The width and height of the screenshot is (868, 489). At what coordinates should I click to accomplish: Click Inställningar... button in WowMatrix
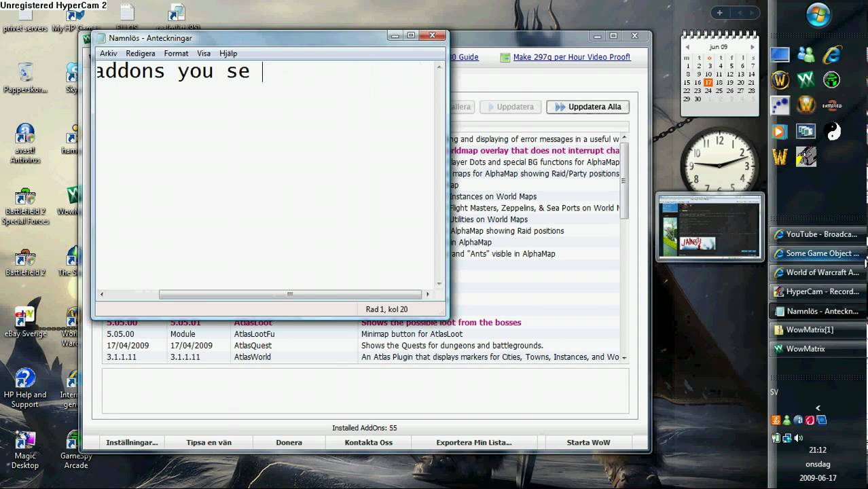(132, 442)
